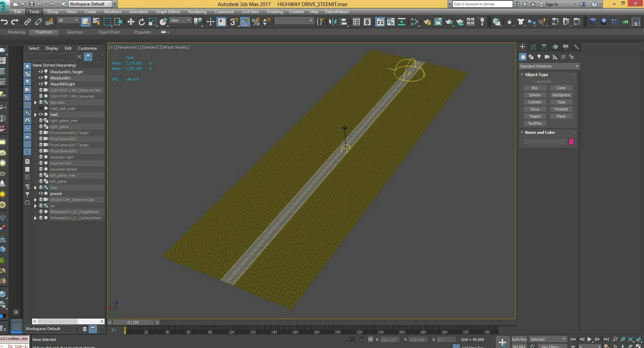Screen dimensions: 644x348
Task: Click the Undo arrow icon
Action: pos(4,22)
